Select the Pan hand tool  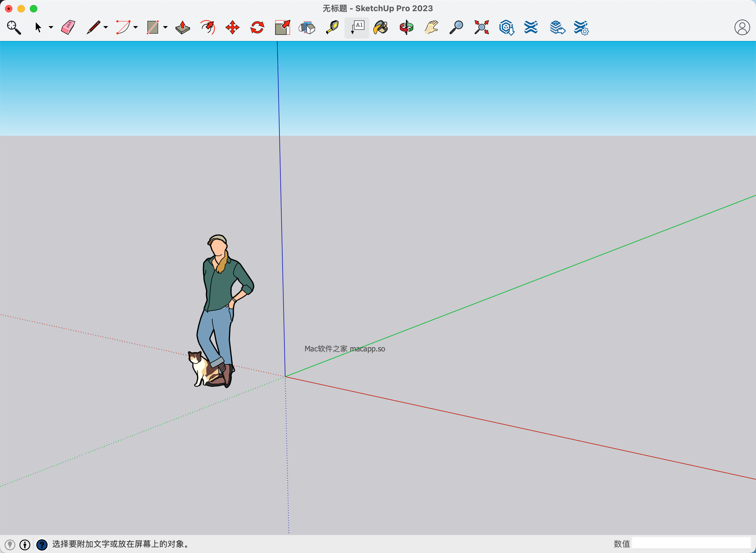(x=431, y=27)
